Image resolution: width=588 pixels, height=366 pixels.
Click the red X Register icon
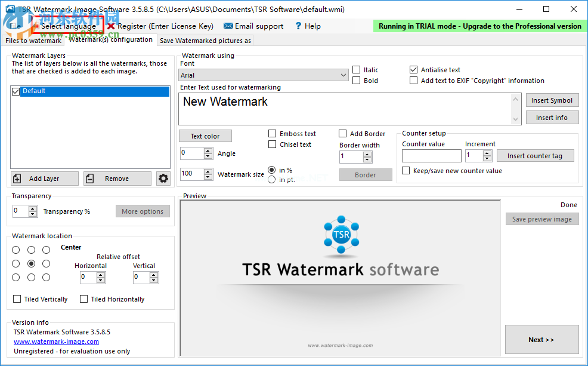[110, 26]
